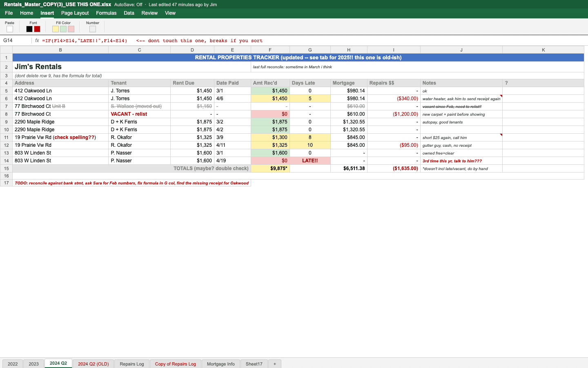Switch to the 2023 sheet tab
This screenshot has height=368, width=588.
pos(34,364)
